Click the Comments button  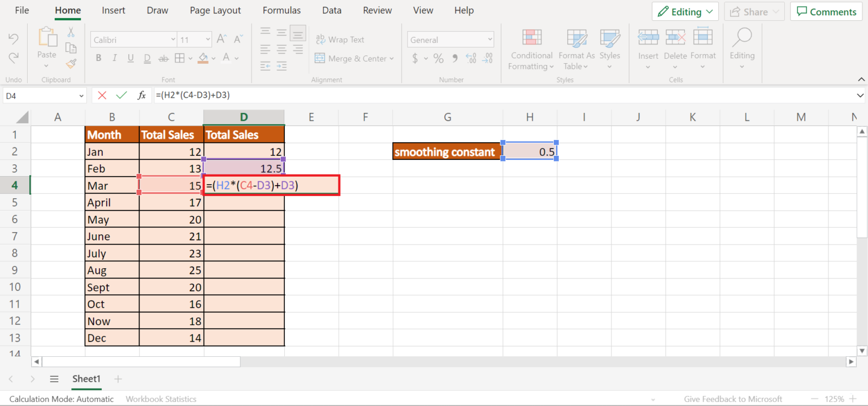click(826, 11)
